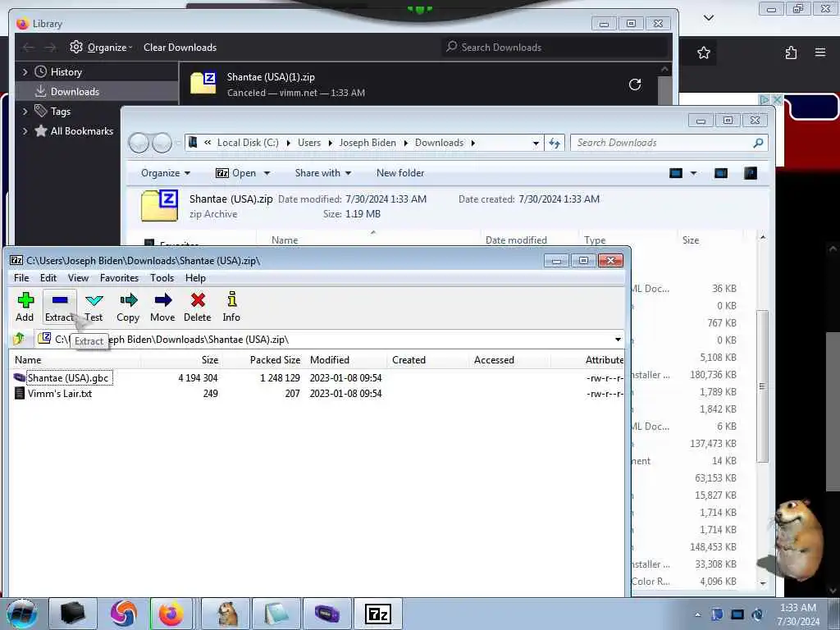Open the Favorites menu in 7-Zip
840x630 pixels.
coord(119,277)
